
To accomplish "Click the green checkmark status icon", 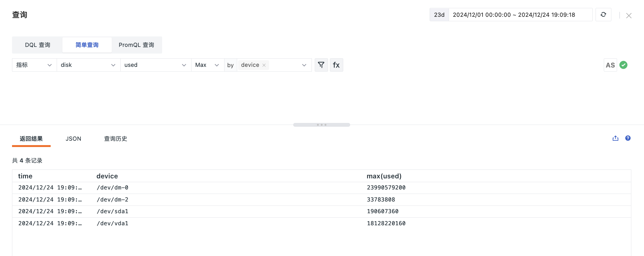I will [x=623, y=65].
